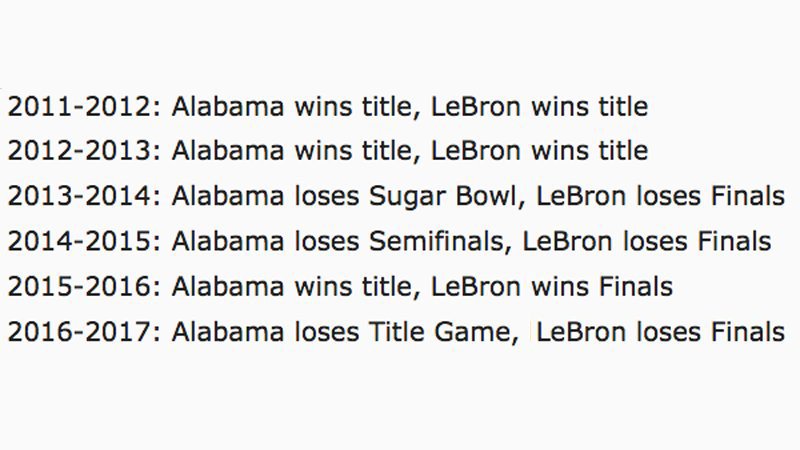Click 'LeBron loses Finals' in the 2013-2014 line

[x=661, y=196]
